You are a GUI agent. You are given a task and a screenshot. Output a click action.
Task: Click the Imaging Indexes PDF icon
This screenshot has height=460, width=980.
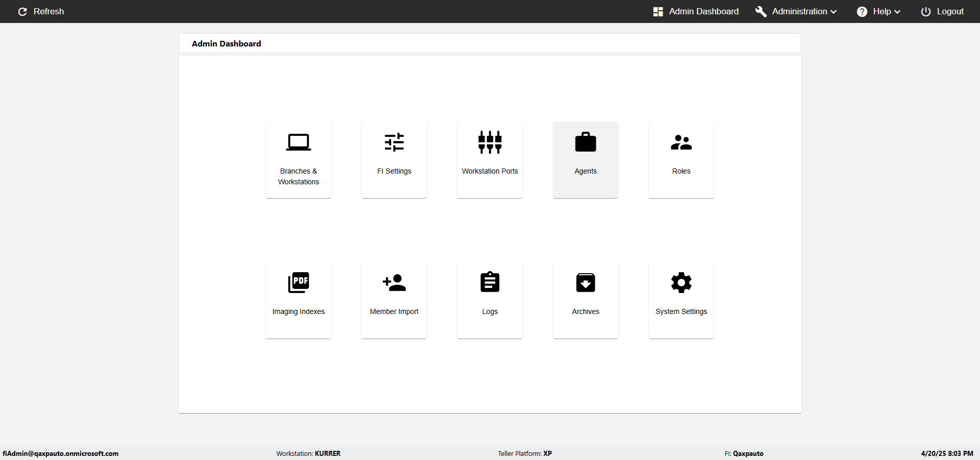(x=299, y=282)
